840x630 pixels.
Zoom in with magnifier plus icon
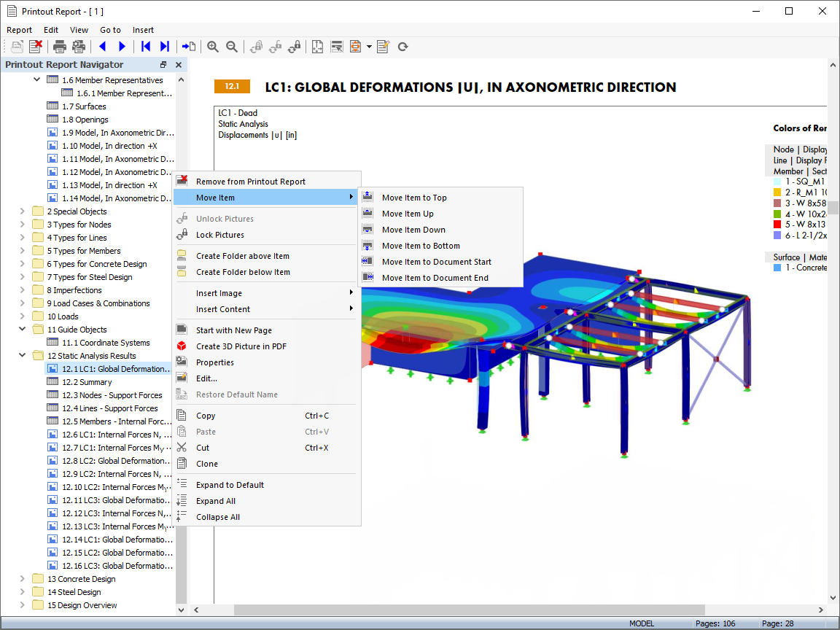pos(213,47)
